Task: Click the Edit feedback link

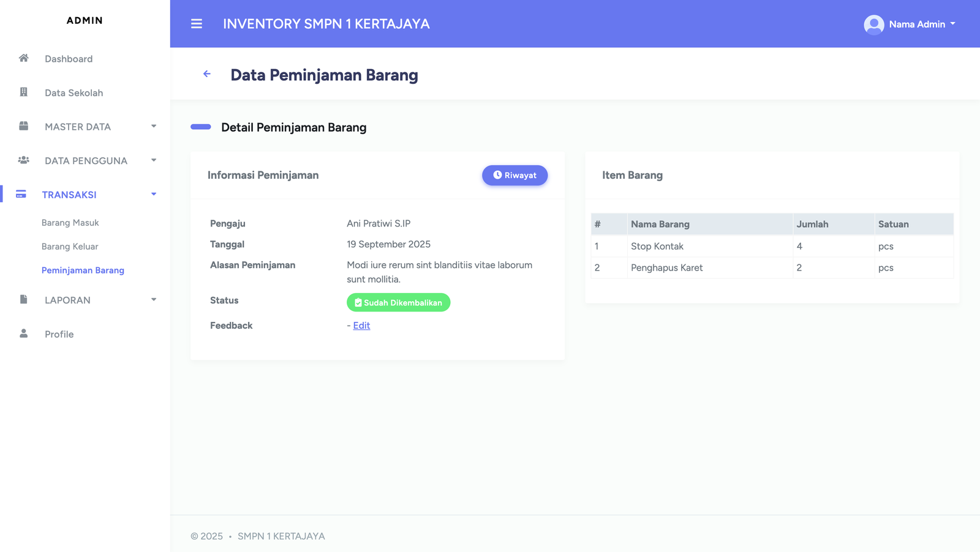Action: click(361, 326)
